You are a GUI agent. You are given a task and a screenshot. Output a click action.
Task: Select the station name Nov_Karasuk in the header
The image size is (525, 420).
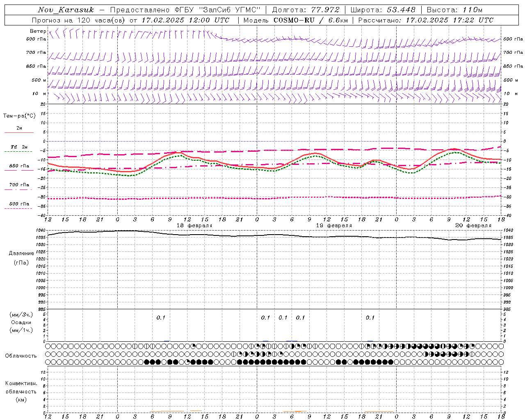click(x=66, y=10)
